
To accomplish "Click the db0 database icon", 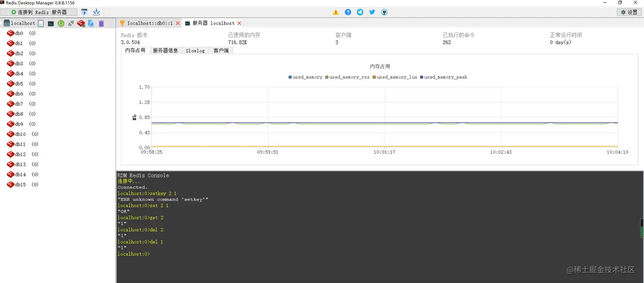I will pos(11,33).
